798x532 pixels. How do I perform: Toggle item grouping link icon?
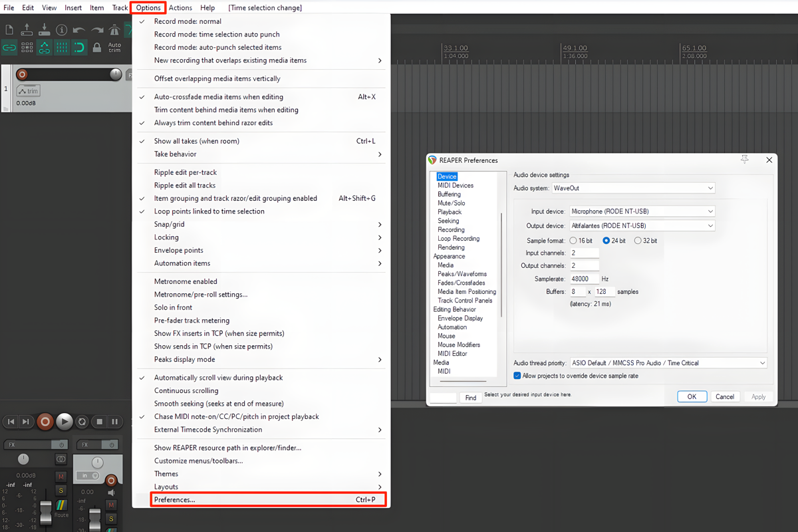(9, 48)
